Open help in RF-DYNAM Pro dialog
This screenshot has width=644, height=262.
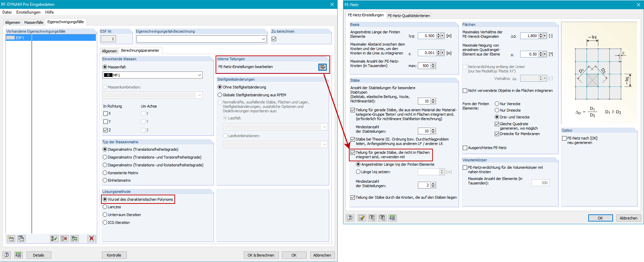pyautogui.click(x=7, y=255)
